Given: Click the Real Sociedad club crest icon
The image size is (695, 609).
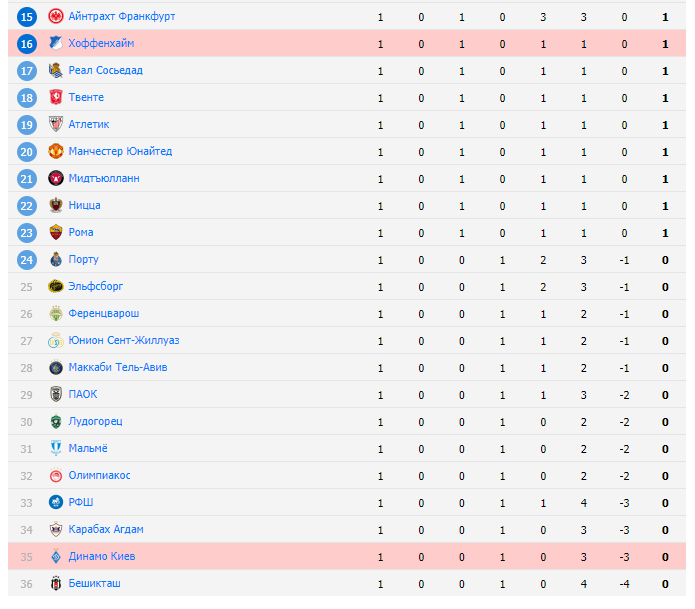Looking at the screenshot, I should [56, 71].
